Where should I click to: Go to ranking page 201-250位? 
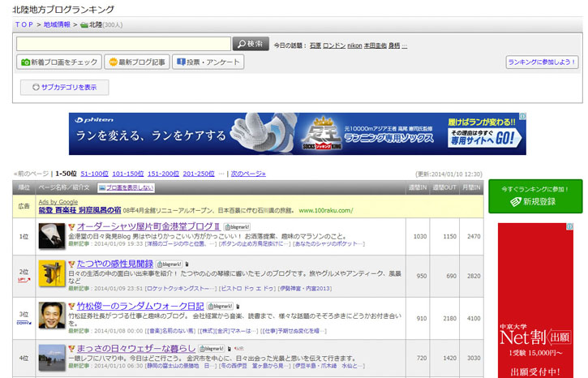pyautogui.click(x=199, y=174)
